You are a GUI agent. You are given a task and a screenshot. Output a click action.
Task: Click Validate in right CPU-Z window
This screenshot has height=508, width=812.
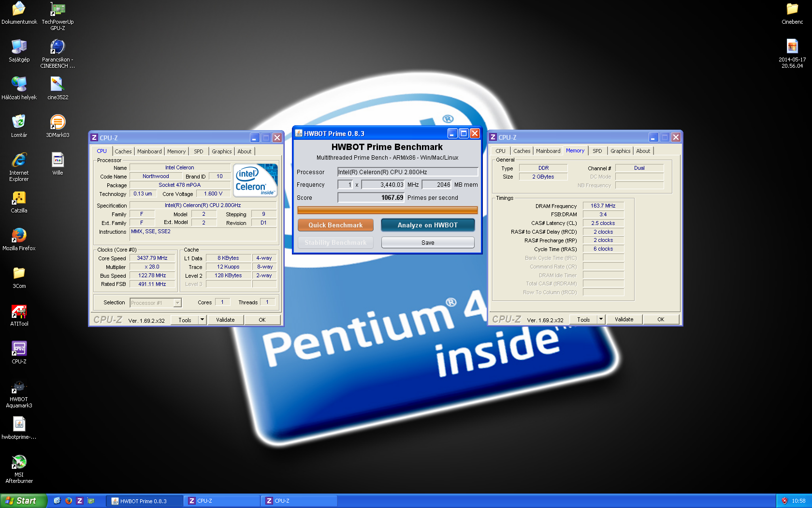[x=624, y=319]
